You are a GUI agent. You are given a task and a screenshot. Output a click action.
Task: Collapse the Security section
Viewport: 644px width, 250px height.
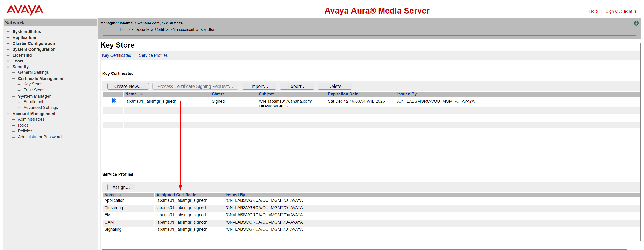(x=8, y=67)
